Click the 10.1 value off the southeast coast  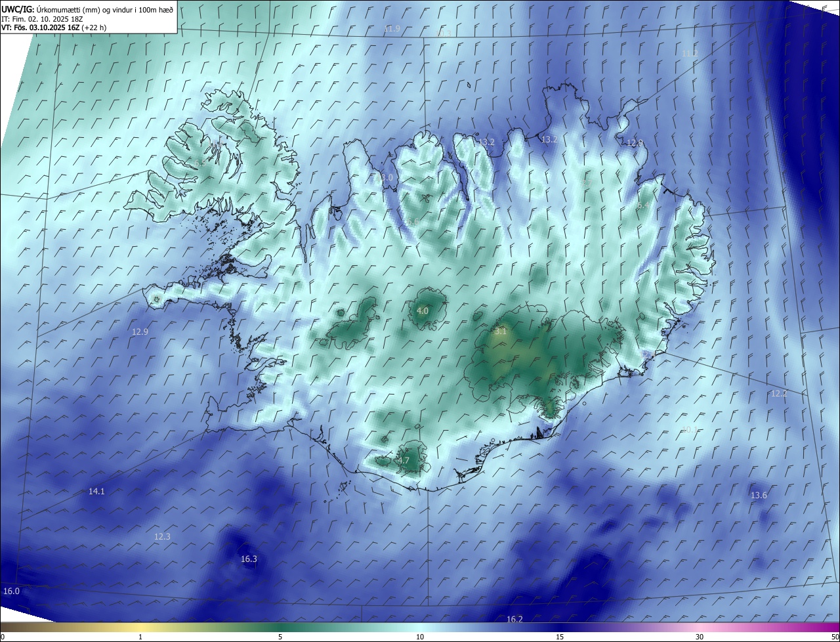[690, 430]
